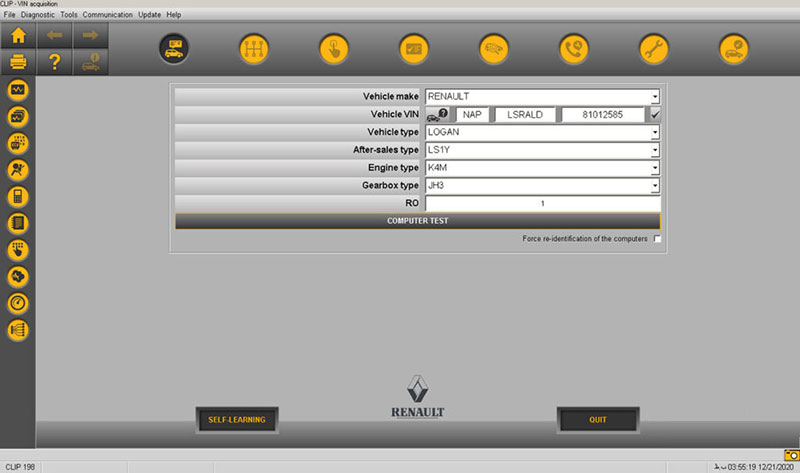Open the car with check mark icon

pos(734,49)
